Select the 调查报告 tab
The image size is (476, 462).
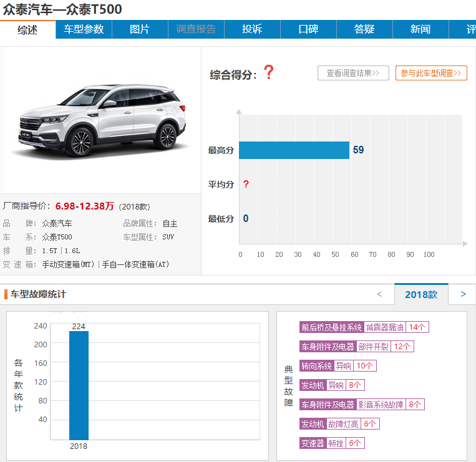point(196,29)
